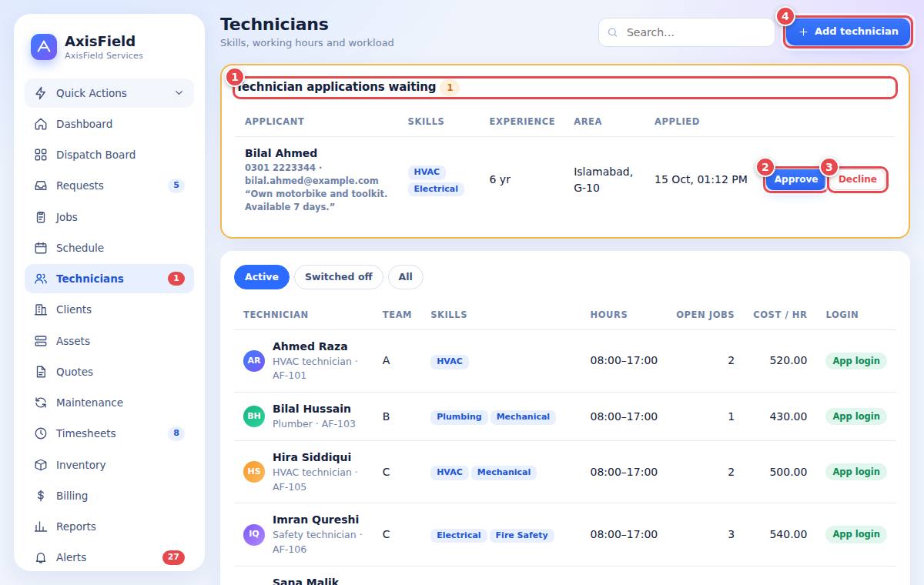Expand the Quick Actions chevron
Screen dimensions: 924x585
point(179,93)
